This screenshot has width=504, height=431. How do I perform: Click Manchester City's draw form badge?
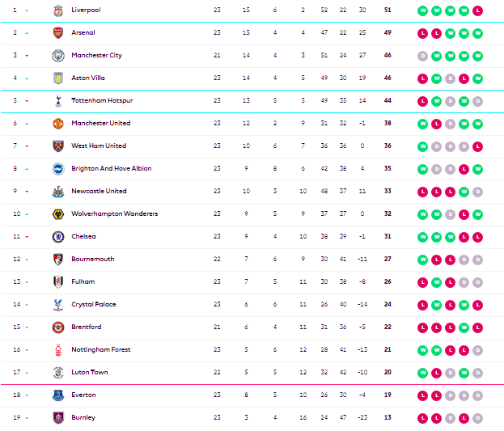(422, 56)
